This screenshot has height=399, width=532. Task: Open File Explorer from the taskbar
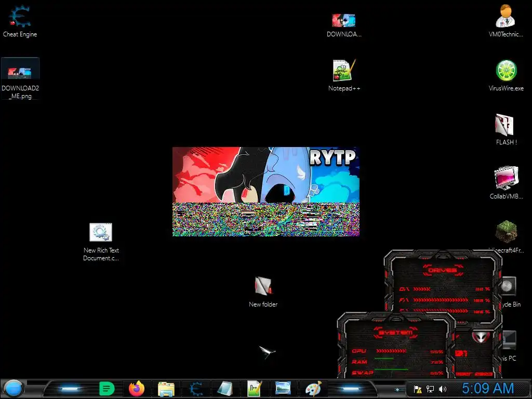[x=166, y=389]
